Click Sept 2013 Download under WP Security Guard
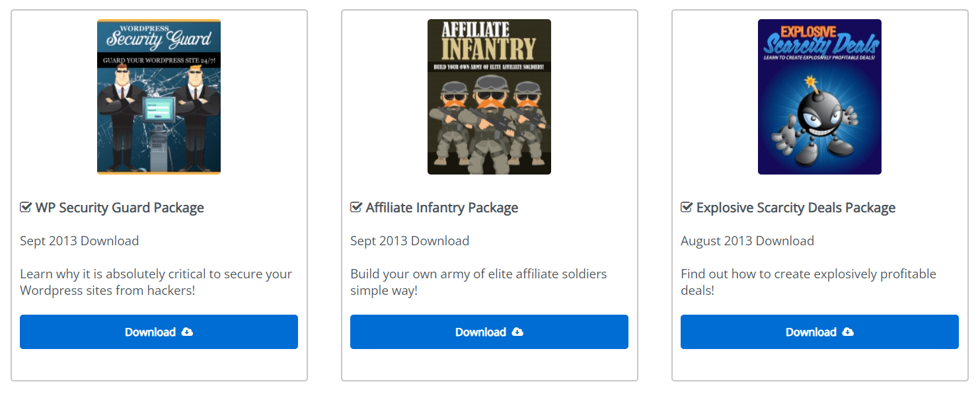The height and width of the screenshot is (394, 980). pyautogui.click(x=79, y=241)
